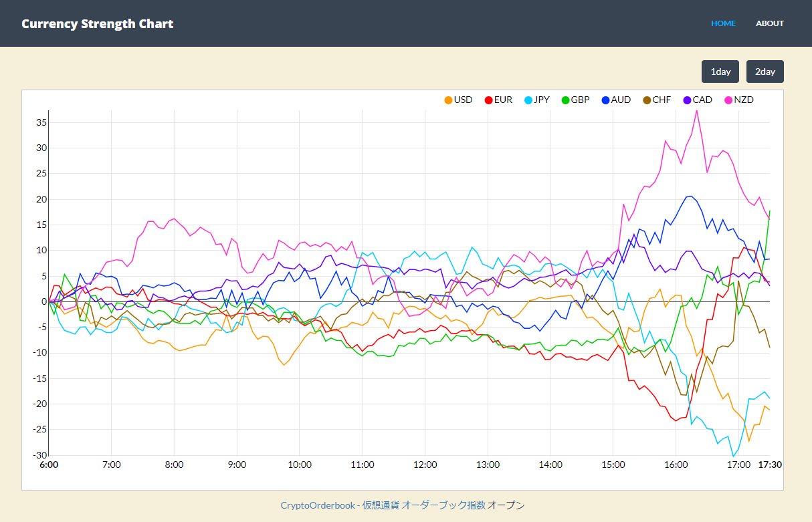Screen dimensions: 812x522
Task: Go to the ABOUT page
Action: pos(769,23)
